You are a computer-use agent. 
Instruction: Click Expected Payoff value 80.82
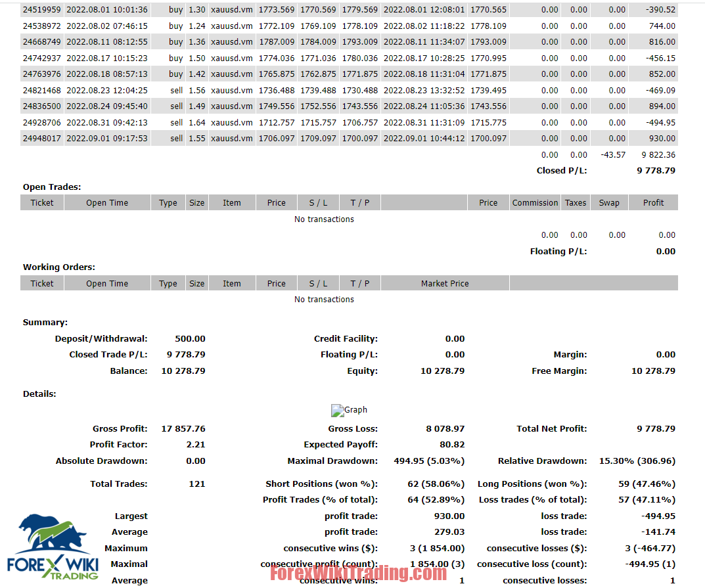(x=452, y=445)
